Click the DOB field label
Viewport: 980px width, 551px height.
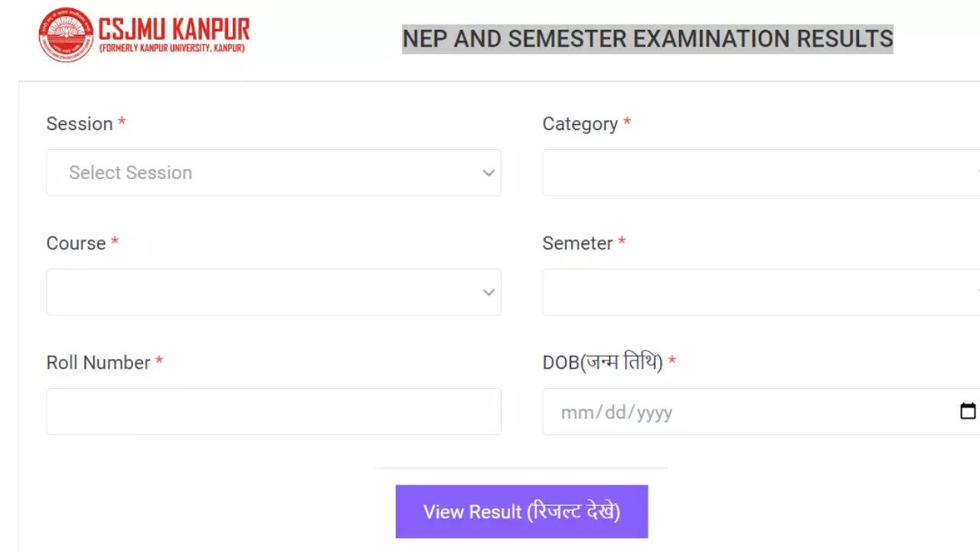603,363
